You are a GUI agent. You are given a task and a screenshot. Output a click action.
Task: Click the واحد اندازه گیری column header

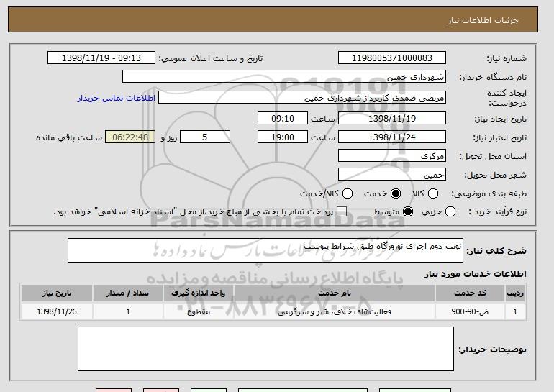pos(198,293)
